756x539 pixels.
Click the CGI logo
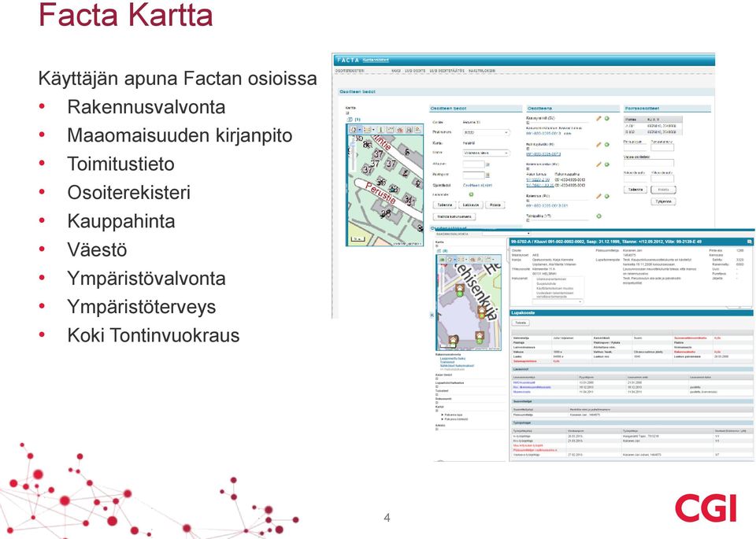pos(706,508)
